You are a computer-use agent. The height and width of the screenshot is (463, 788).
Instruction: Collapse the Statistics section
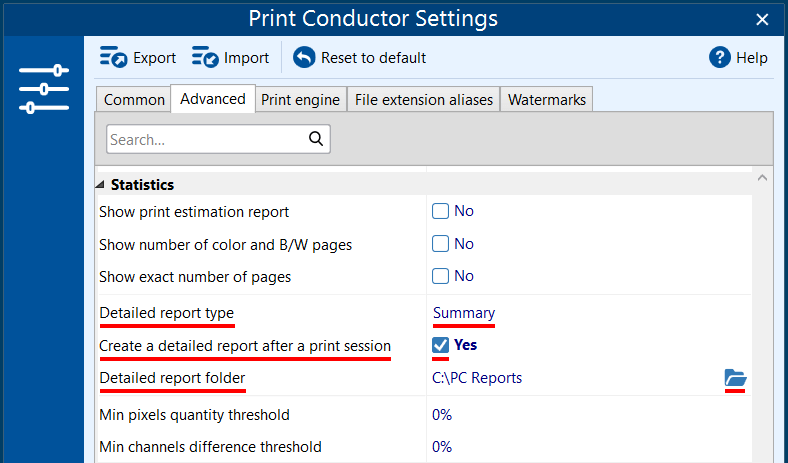(100, 185)
